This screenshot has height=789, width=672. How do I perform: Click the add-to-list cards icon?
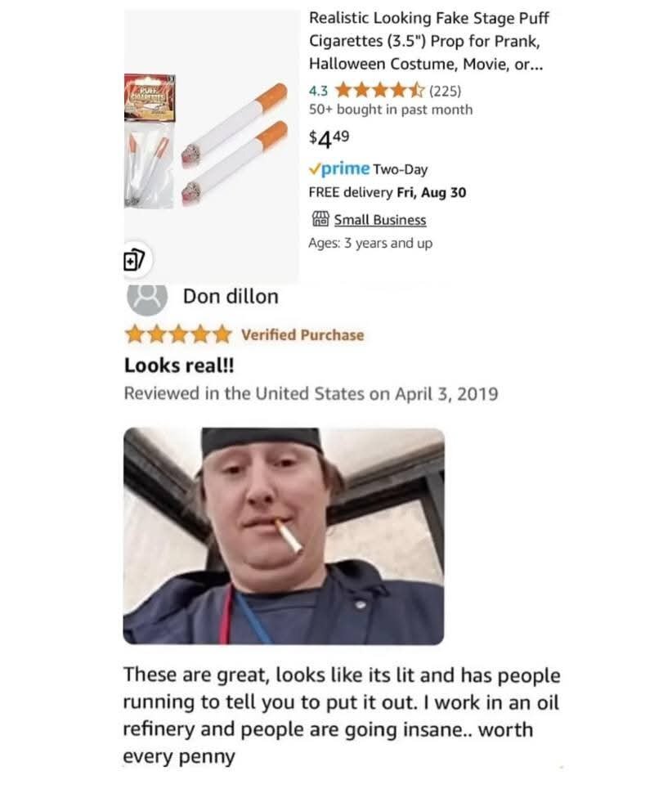click(x=134, y=260)
